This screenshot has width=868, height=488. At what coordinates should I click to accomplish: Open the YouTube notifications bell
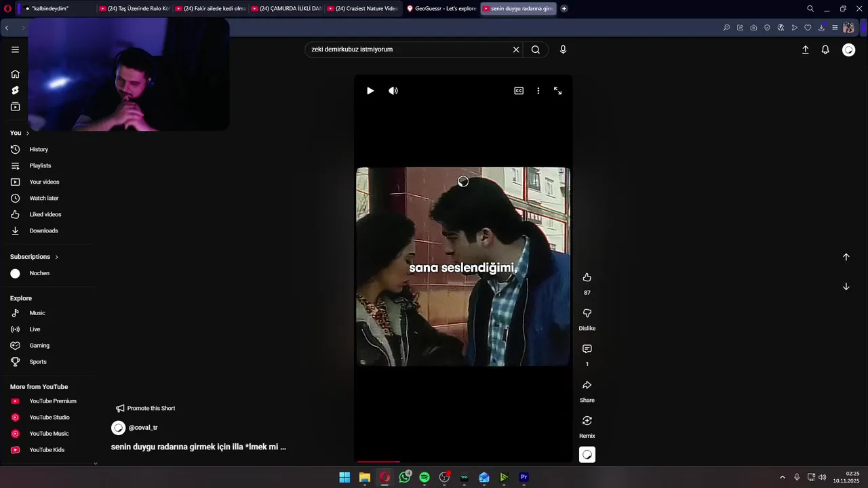click(x=825, y=49)
